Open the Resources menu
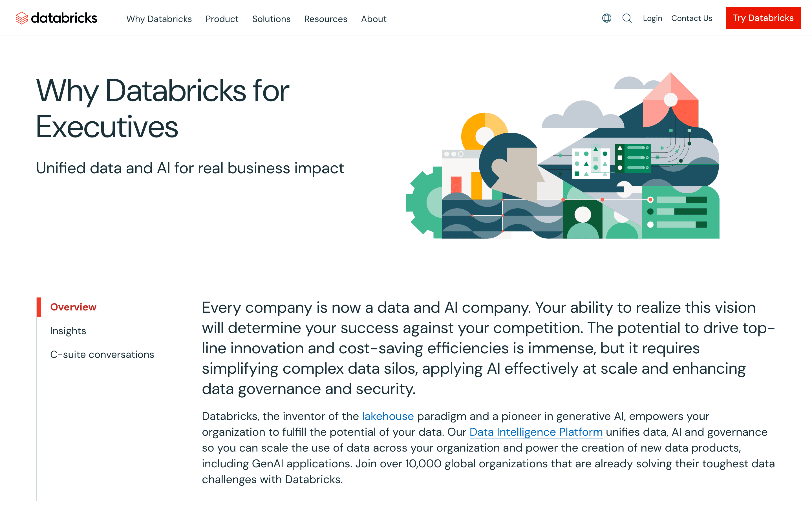The image size is (812, 508). [x=325, y=19]
